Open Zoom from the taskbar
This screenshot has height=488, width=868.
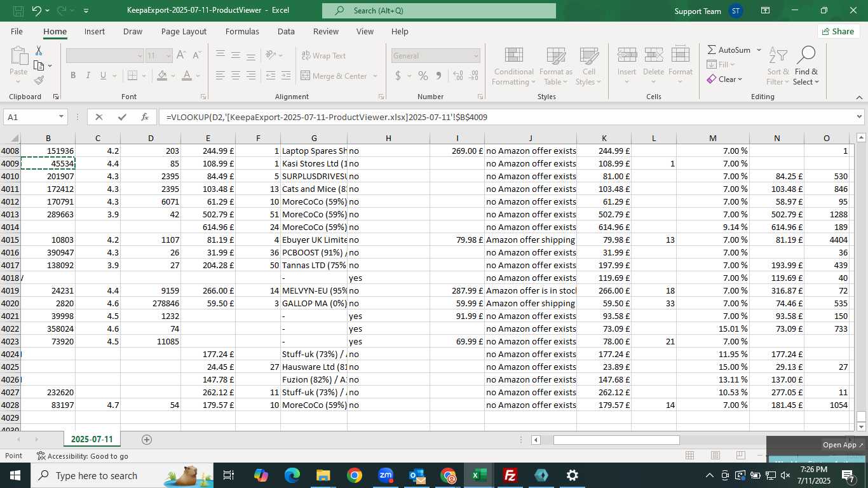pos(386,475)
